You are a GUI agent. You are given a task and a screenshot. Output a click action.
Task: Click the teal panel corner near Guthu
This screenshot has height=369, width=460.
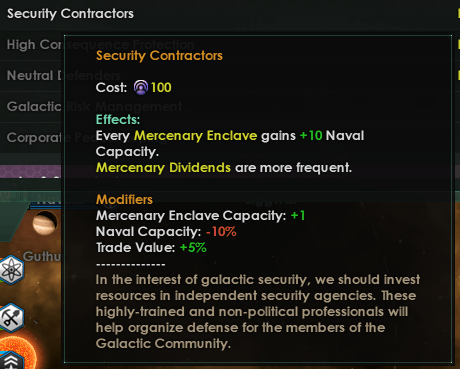click(13, 222)
